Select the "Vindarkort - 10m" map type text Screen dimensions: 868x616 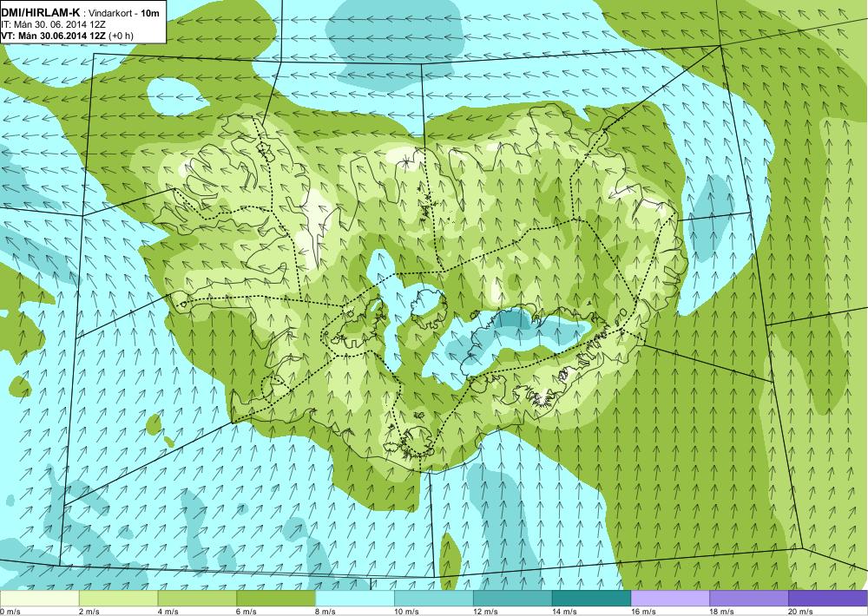(x=123, y=13)
